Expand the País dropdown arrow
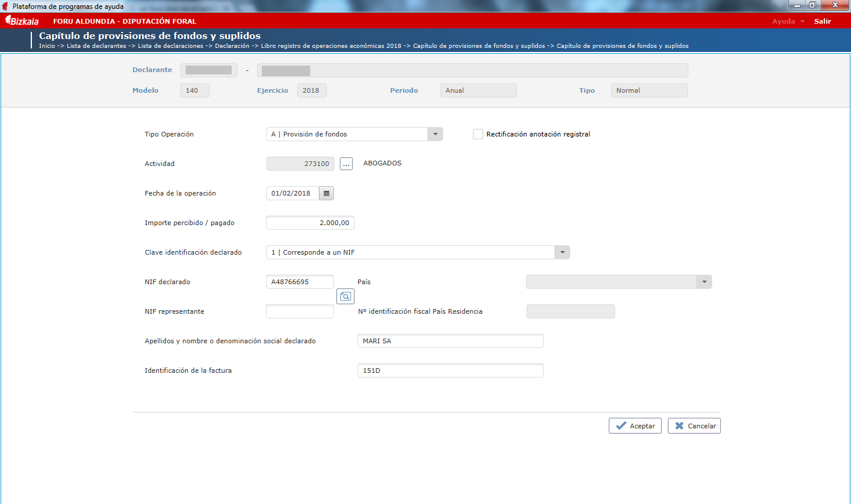851x504 pixels. pos(704,282)
